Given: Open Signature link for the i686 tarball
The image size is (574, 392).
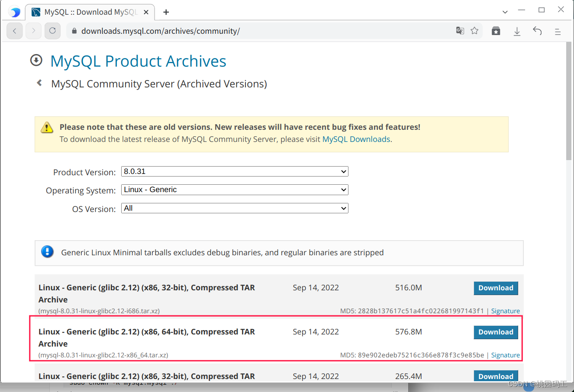Looking at the screenshot, I should pos(505,311).
